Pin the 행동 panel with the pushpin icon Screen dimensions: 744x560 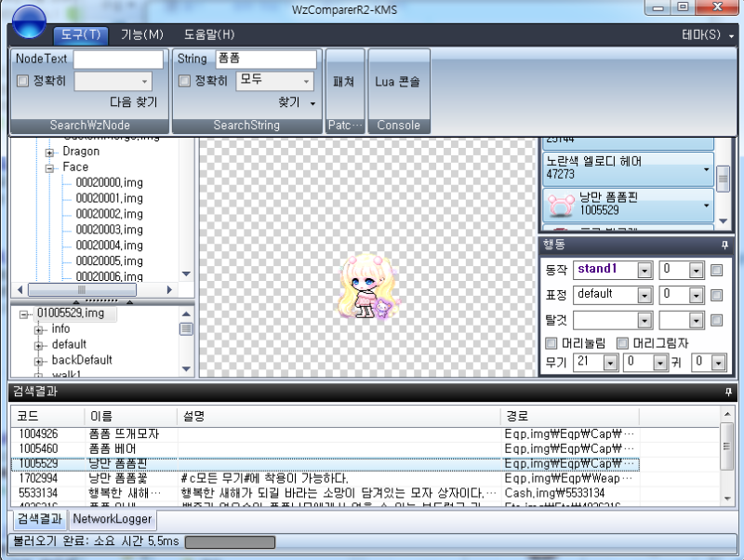click(724, 245)
